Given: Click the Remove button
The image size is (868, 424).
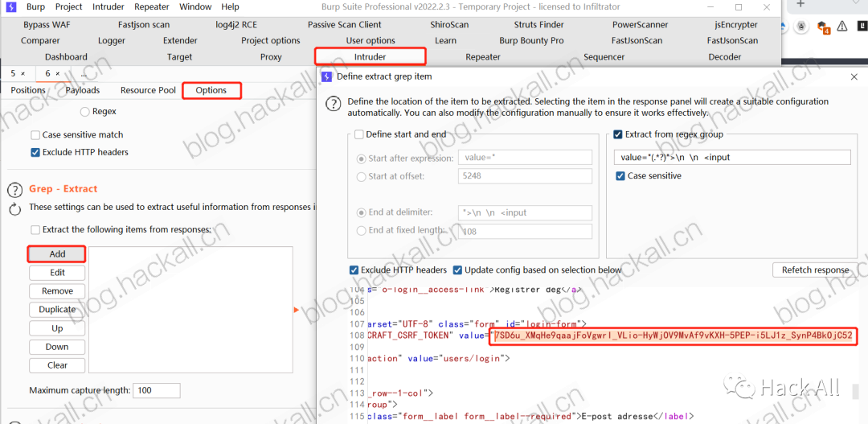Looking at the screenshot, I should (x=57, y=291).
